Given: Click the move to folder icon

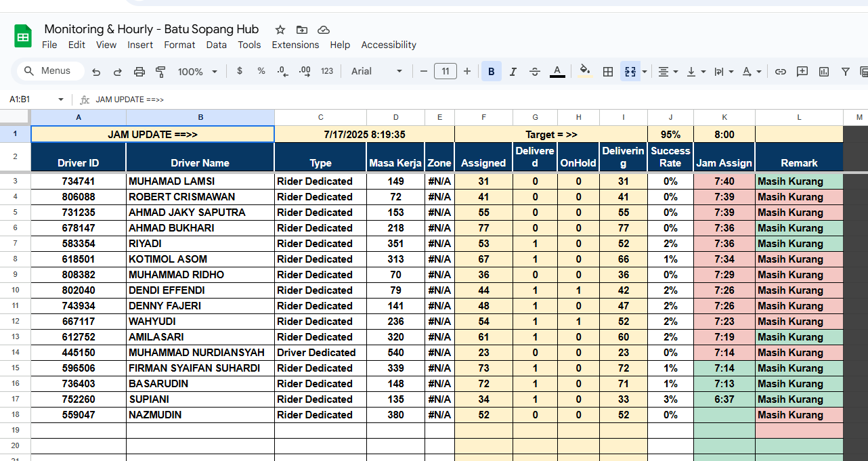Looking at the screenshot, I should [302, 30].
